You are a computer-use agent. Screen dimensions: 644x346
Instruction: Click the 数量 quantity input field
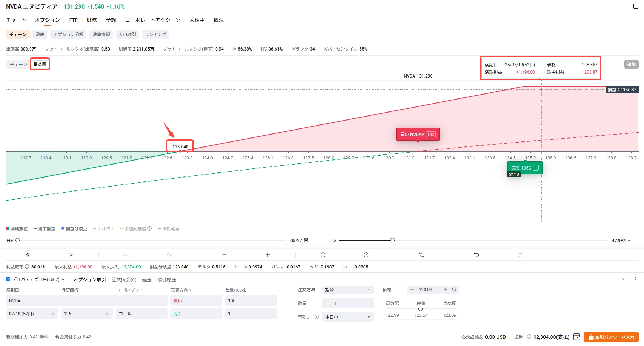pyautogui.click(x=348, y=303)
